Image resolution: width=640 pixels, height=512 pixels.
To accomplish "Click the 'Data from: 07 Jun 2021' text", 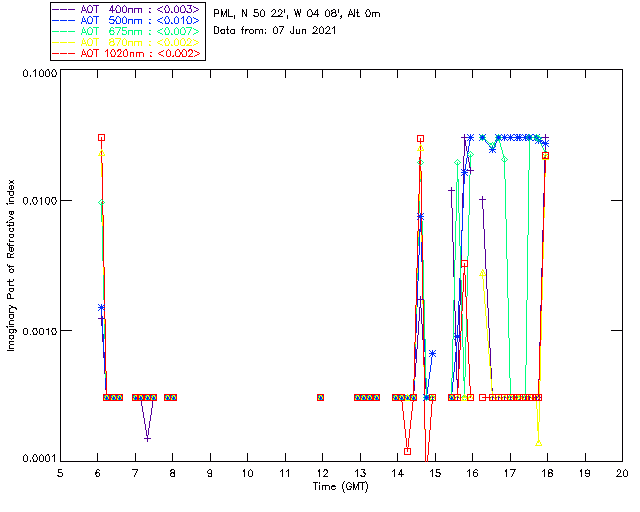I will [275, 30].
